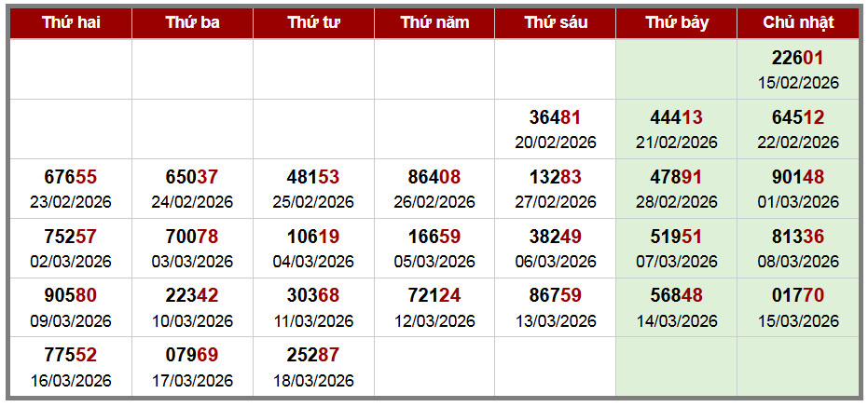Click the Thứ hai column header
Screen dimensions: 868x407
71,22
